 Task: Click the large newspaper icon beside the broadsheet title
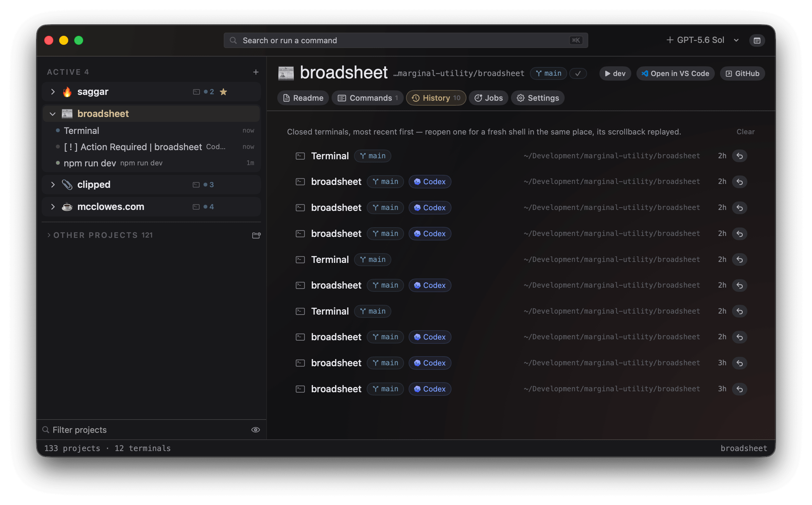click(x=286, y=73)
